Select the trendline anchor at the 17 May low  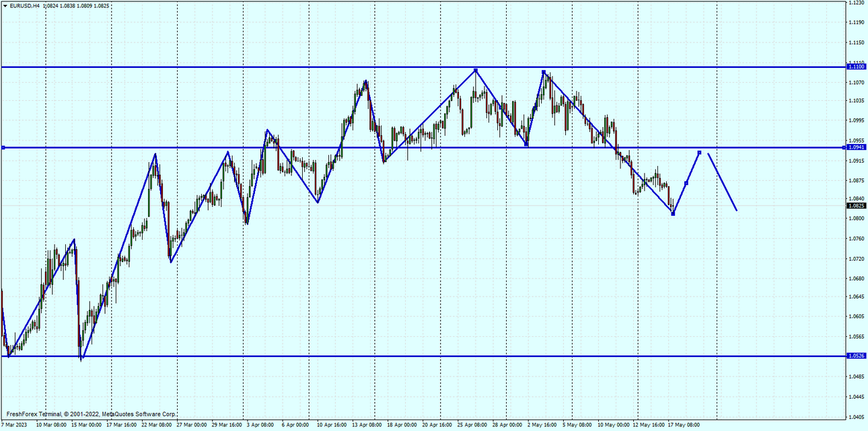tap(673, 214)
